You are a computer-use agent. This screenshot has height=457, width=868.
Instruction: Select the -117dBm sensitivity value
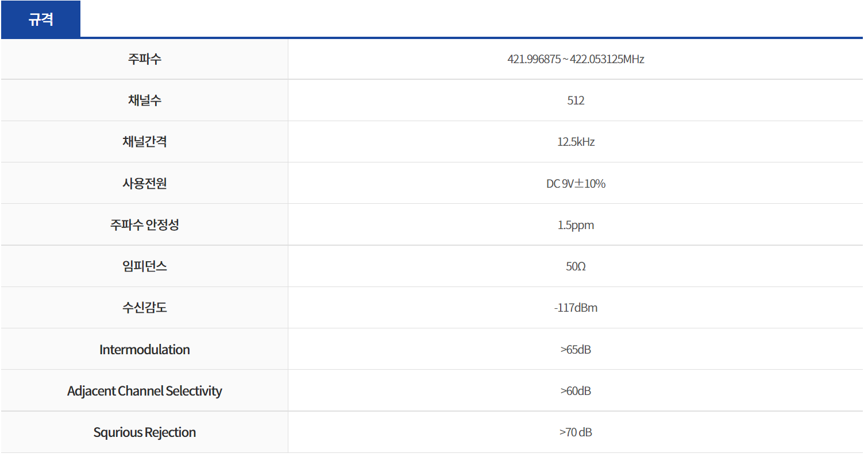(576, 308)
